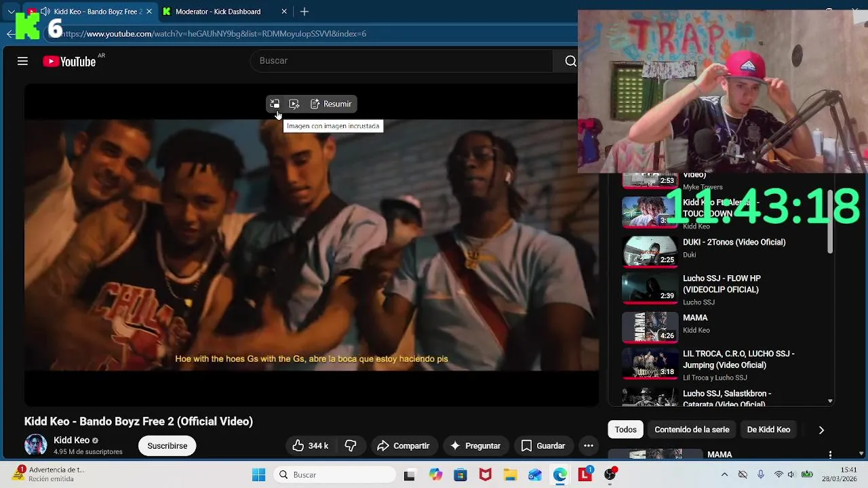Open LIL TROCA, C.R.O, LUCHO SSJ Jumping video
868x488 pixels.
738,359
